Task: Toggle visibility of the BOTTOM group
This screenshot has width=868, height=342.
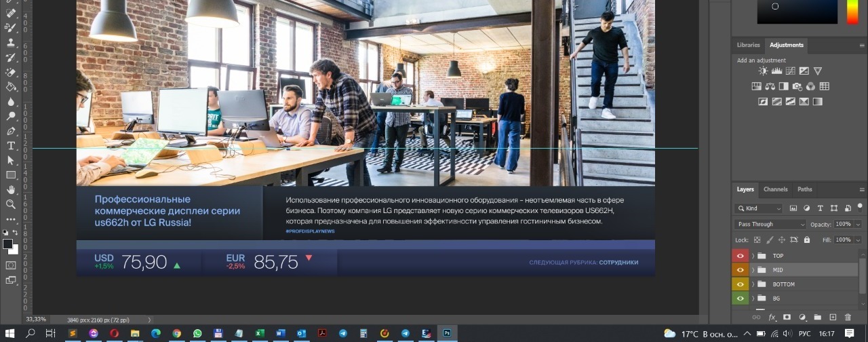Action: click(x=740, y=284)
